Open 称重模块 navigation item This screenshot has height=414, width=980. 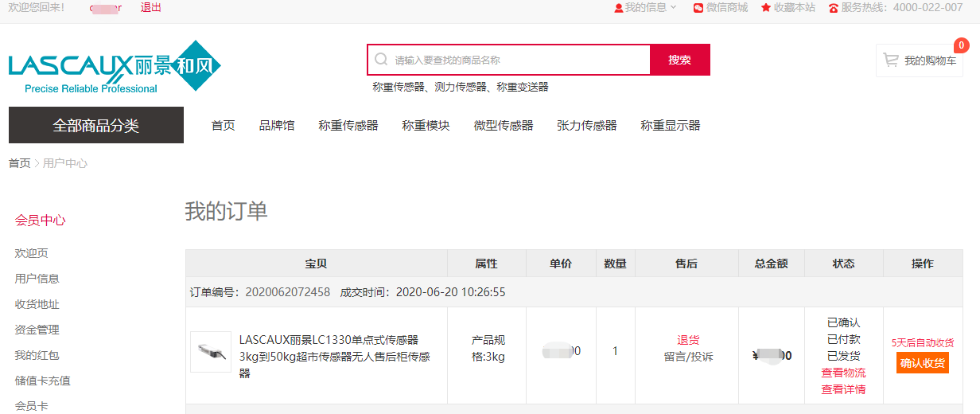[426, 126]
